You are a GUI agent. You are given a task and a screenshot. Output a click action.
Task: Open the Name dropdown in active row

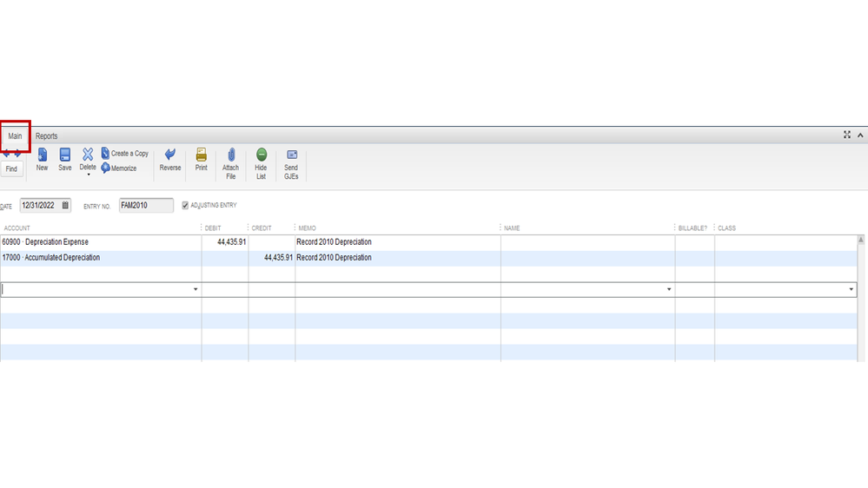(x=669, y=289)
